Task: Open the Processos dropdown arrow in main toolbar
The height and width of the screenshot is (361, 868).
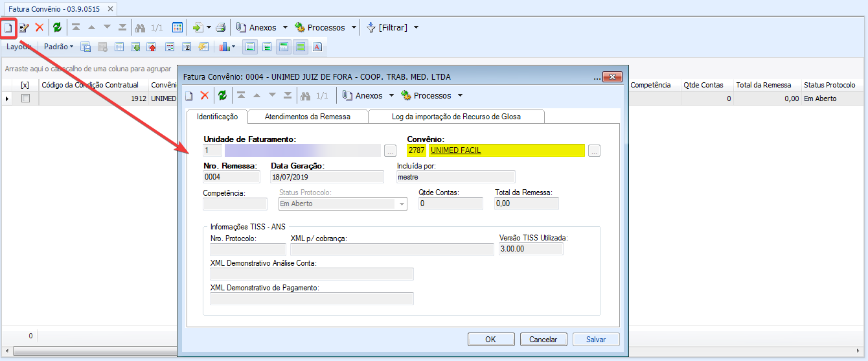Action: tap(354, 28)
